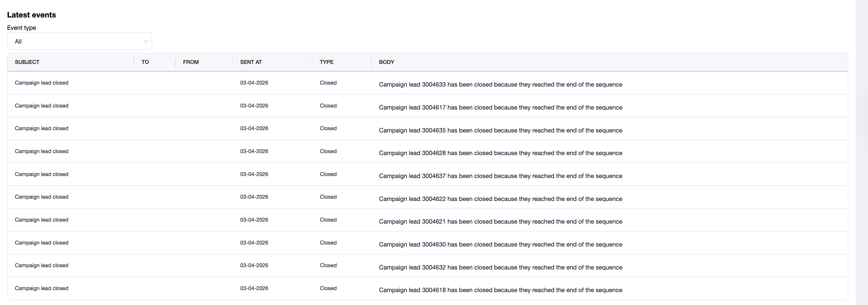This screenshot has height=305, width=868.
Task: Select body text for campaign lead 3004635
Action: (x=500, y=130)
